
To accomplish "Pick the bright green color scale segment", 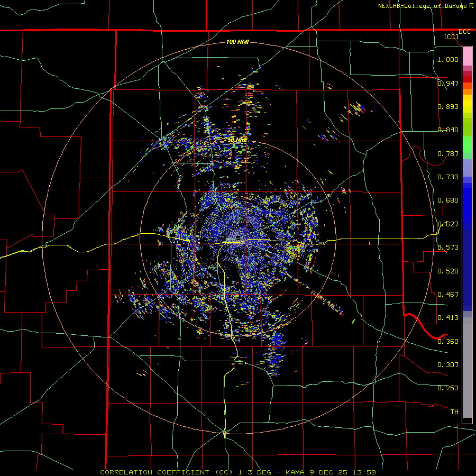I will pyautogui.click(x=467, y=144).
